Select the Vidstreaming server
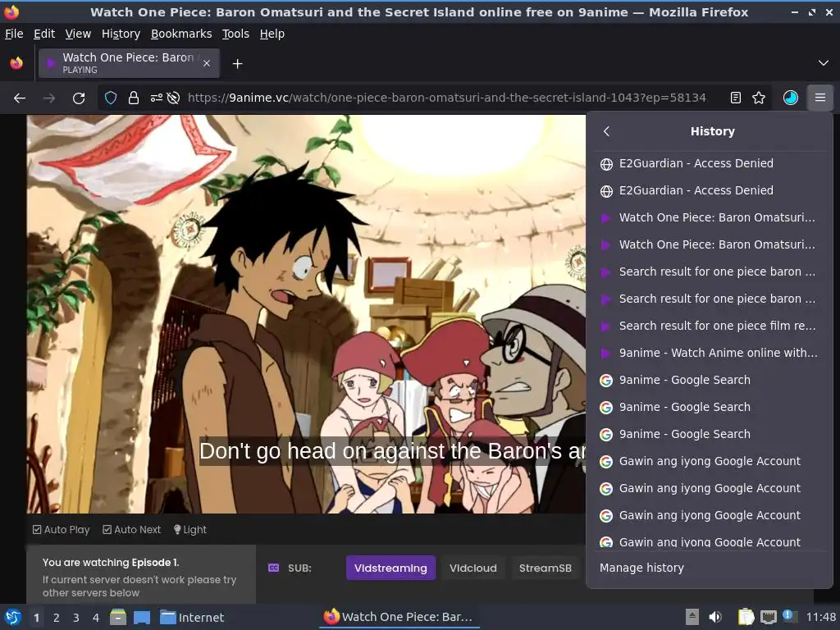The height and width of the screenshot is (630, 840). pos(390,568)
